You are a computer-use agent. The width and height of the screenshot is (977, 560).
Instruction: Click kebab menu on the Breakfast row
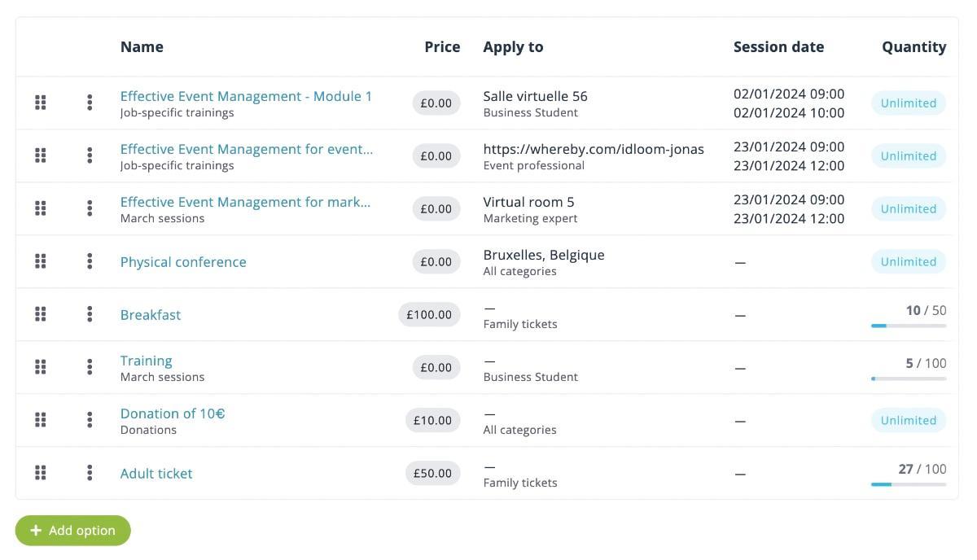point(90,314)
